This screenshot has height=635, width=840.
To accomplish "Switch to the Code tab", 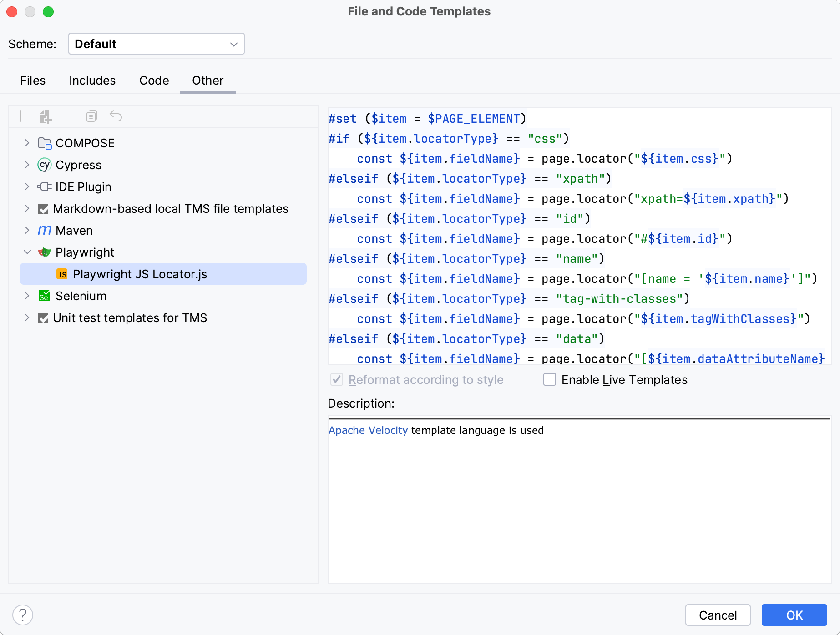I will [x=154, y=81].
